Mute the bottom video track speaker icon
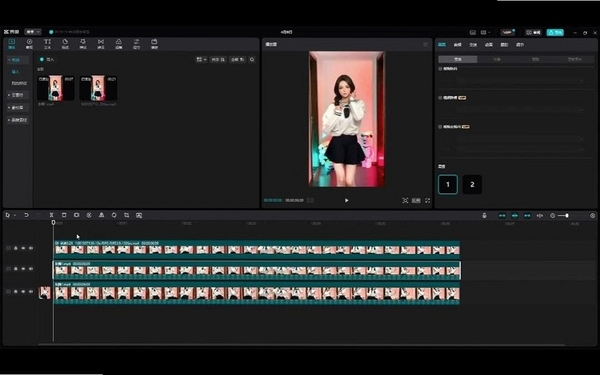Image resolution: width=600 pixels, height=375 pixels. click(x=31, y=292)
